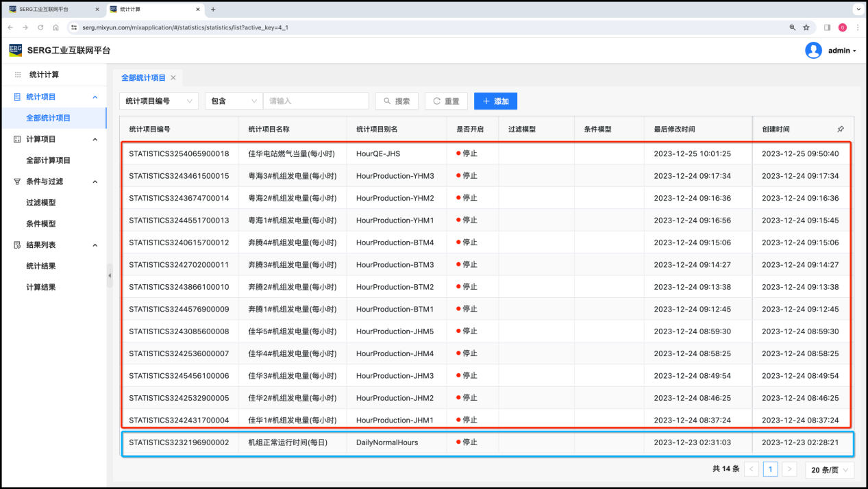
Task: Collapse sidebar using the small arrow handle
Action: [110, 275]
